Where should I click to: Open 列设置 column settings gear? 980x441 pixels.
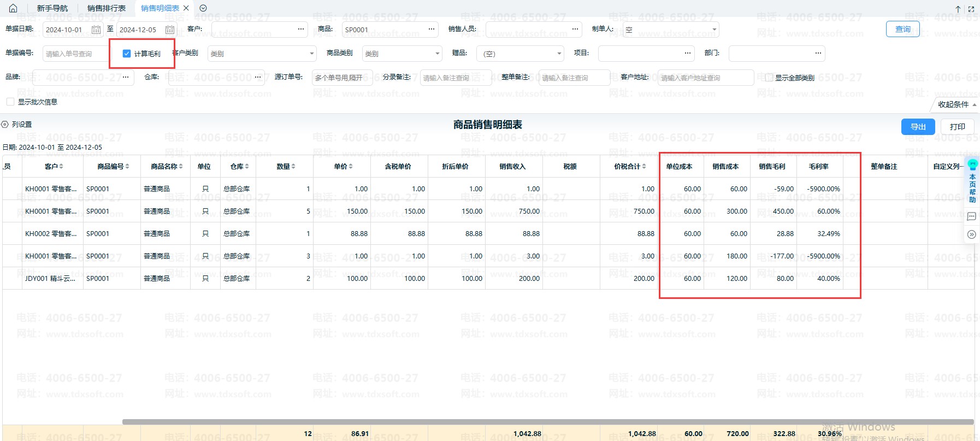[5, 125]
